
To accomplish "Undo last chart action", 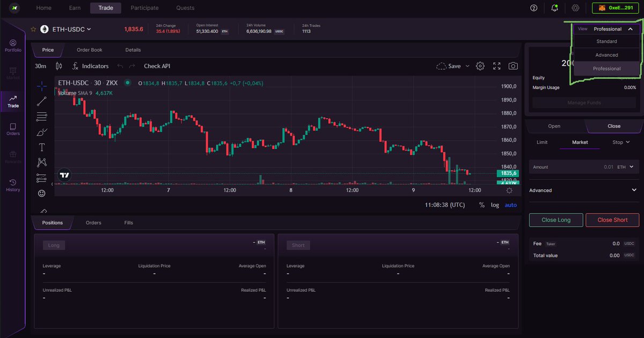I will (120, 66).
